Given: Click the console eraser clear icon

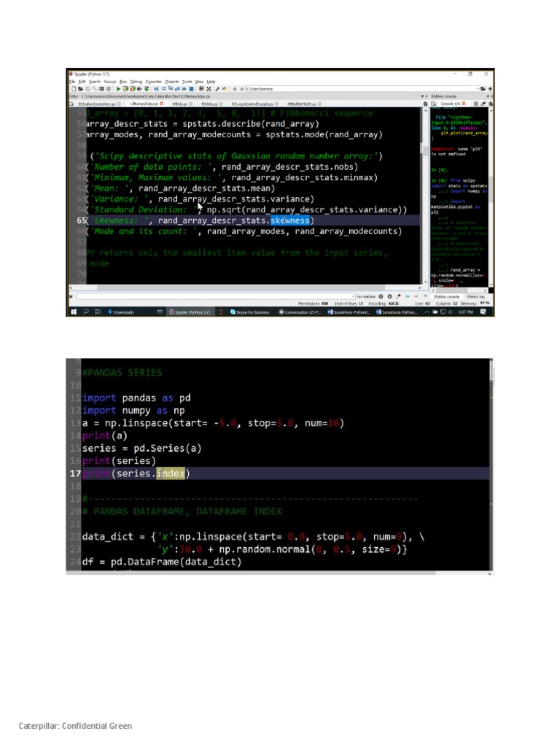Looking at the screenshot, I should (x=483, y=104).
